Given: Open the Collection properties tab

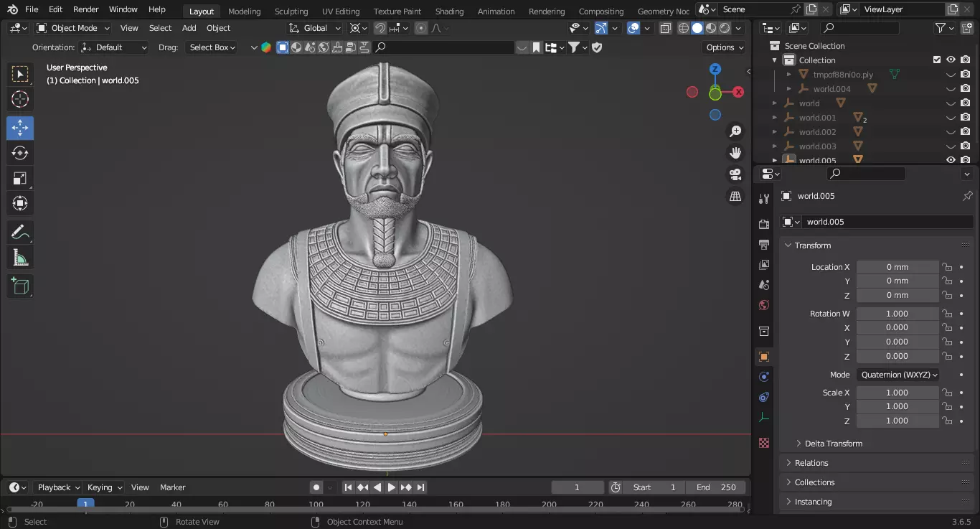Looking at the screenshot, I should pos(764,331).
